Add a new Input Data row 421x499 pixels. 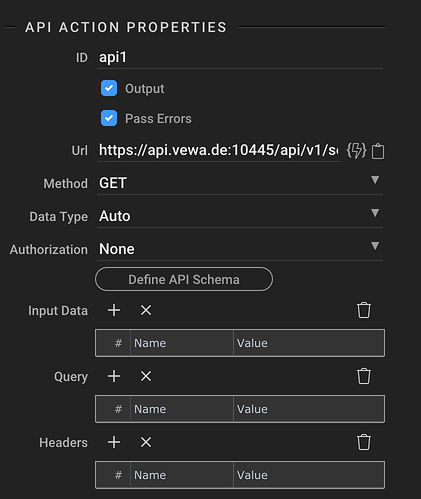(114, 310)
